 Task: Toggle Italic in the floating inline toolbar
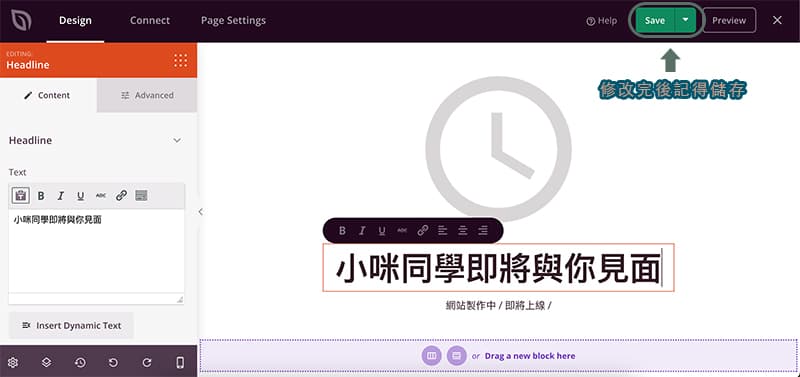point(362,231)
